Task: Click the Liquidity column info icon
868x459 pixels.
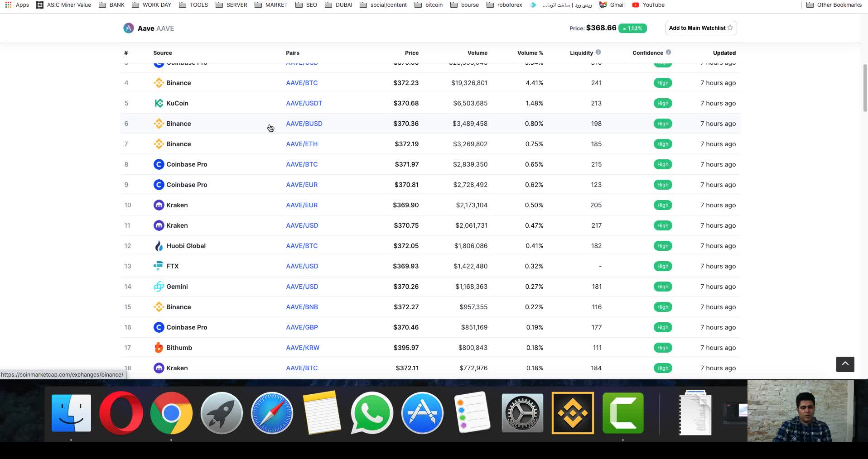Action: coord(598,53)
